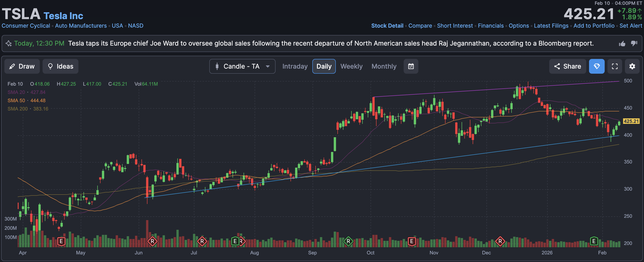Image resolution: width=644 pixels, height=262 pixels.
Task: Switch to Intraday timeframe
Action: [295, 66]
